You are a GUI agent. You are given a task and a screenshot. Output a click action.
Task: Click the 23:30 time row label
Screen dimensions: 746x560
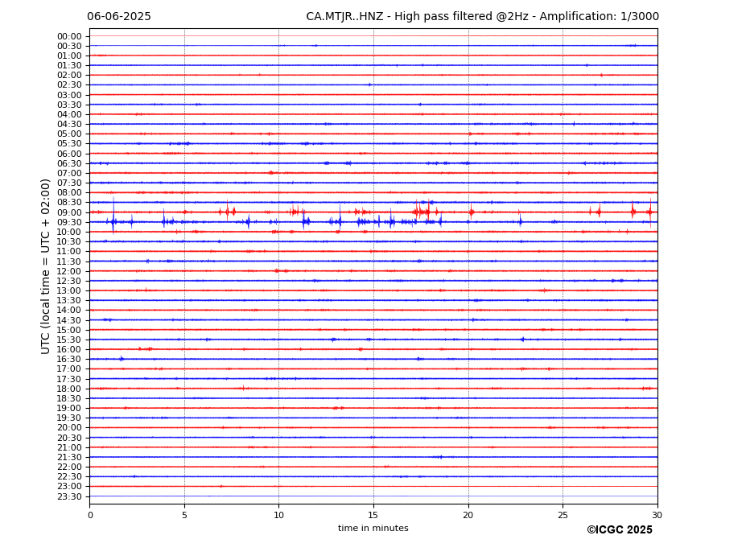69,497
